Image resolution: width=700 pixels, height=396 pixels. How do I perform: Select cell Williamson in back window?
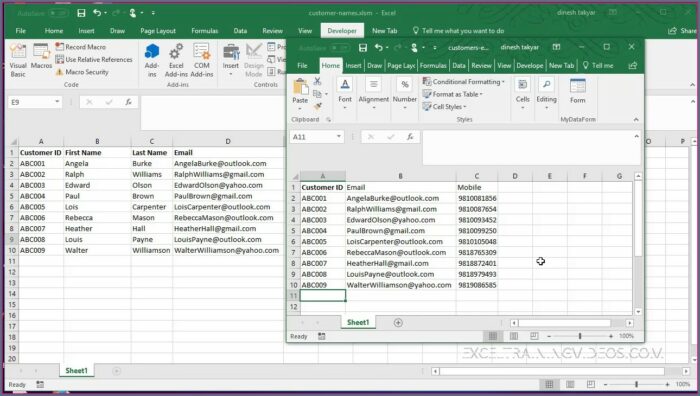pos(151,250)
